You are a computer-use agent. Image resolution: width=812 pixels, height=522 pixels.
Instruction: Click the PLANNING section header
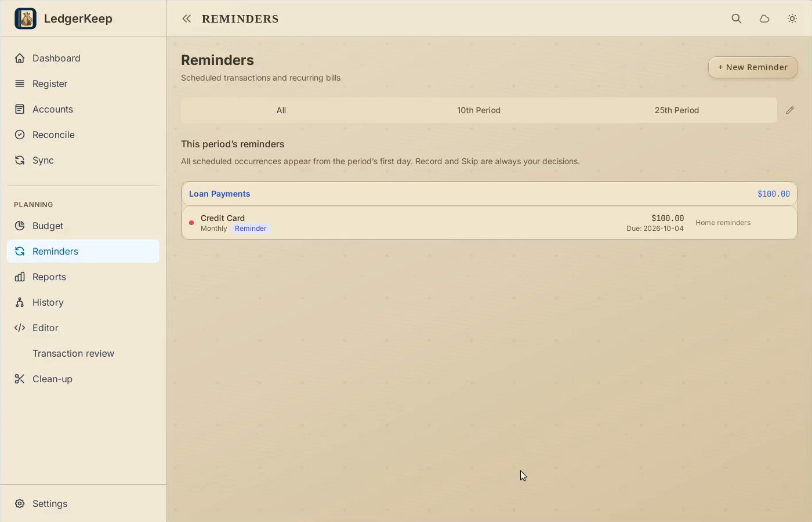click(x=34, y=205)
